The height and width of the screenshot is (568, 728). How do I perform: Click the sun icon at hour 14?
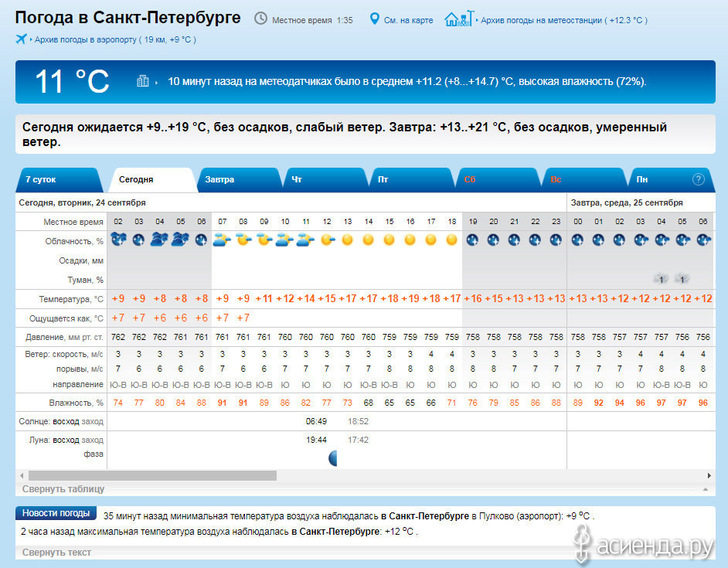coord(369,240)
